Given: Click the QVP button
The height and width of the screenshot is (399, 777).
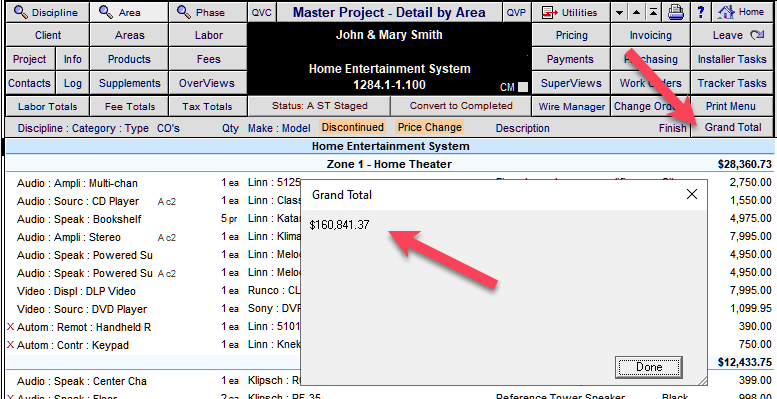Looking at the screenshot, I should click(x=516, y=12).
